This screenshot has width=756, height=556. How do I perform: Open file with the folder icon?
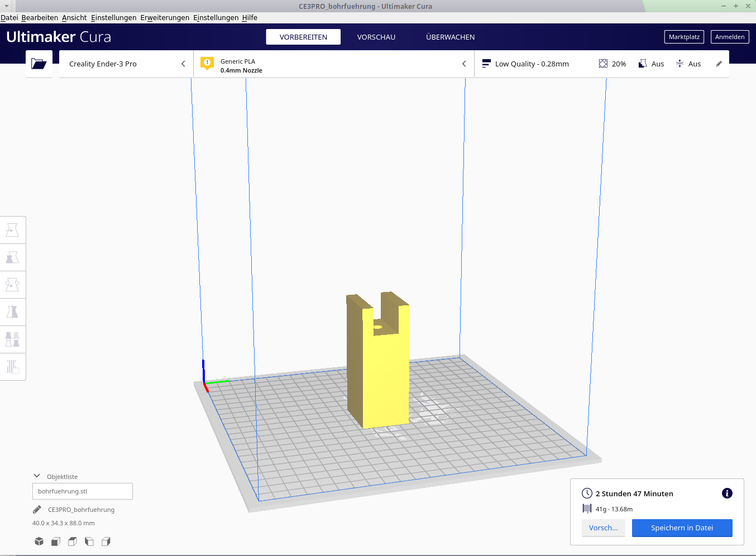coord(39,64)
